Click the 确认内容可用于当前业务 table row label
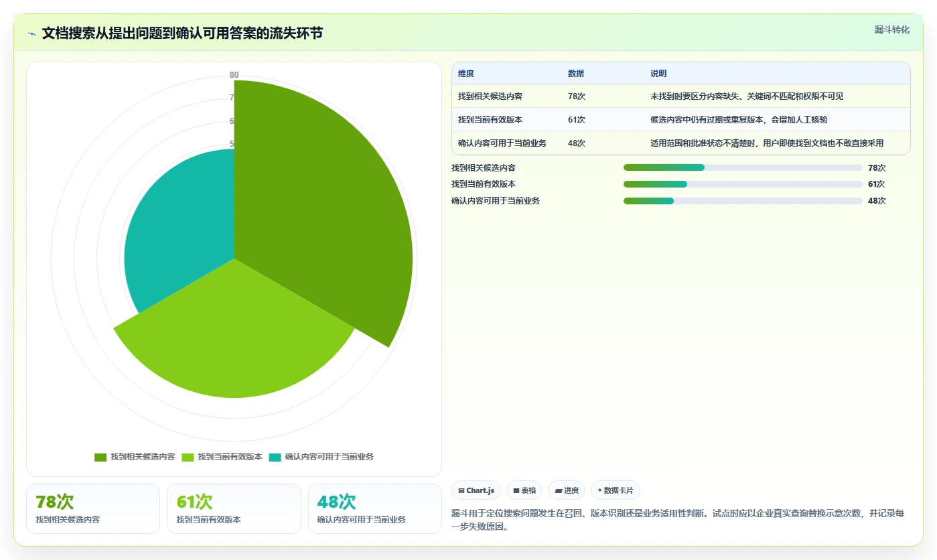This screenshot has width=937, height=560. [502, 143]
